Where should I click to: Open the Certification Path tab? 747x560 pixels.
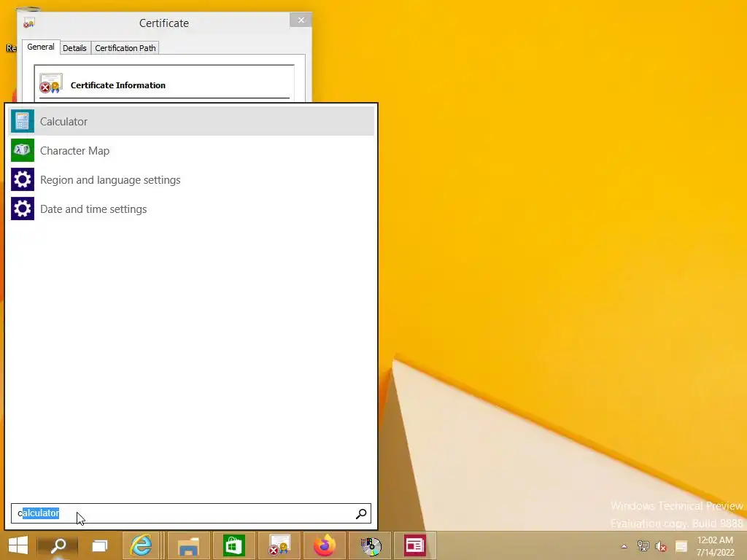click(125, 48)
